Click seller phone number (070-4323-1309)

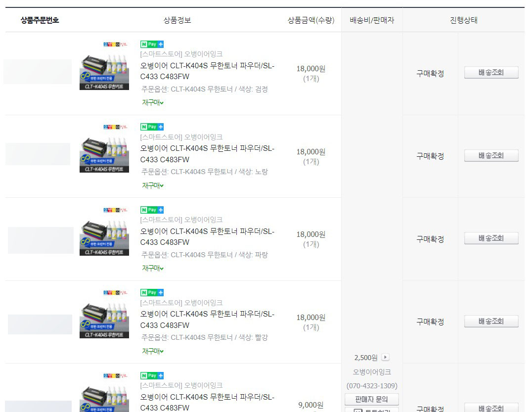(x=372, y=386)
